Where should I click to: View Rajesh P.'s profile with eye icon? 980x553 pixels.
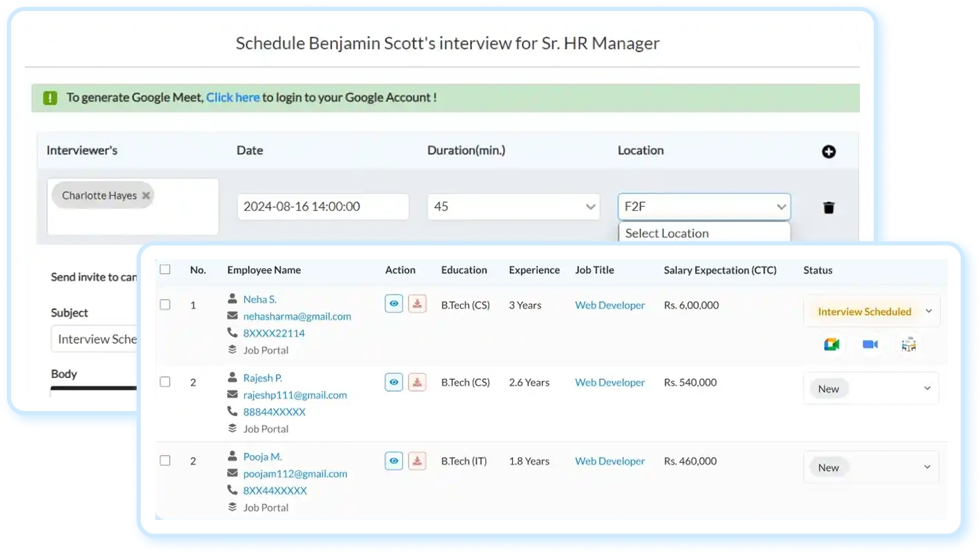[x=393, y=382]
